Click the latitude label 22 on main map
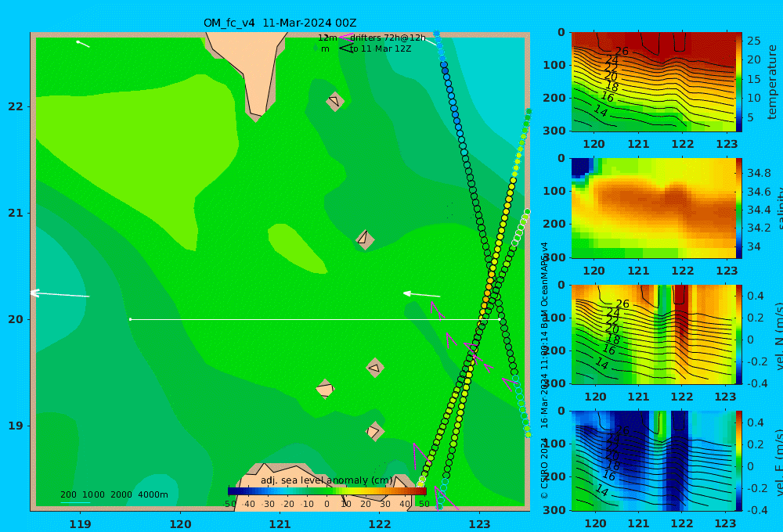783x532 pixels. coord(16,106)
